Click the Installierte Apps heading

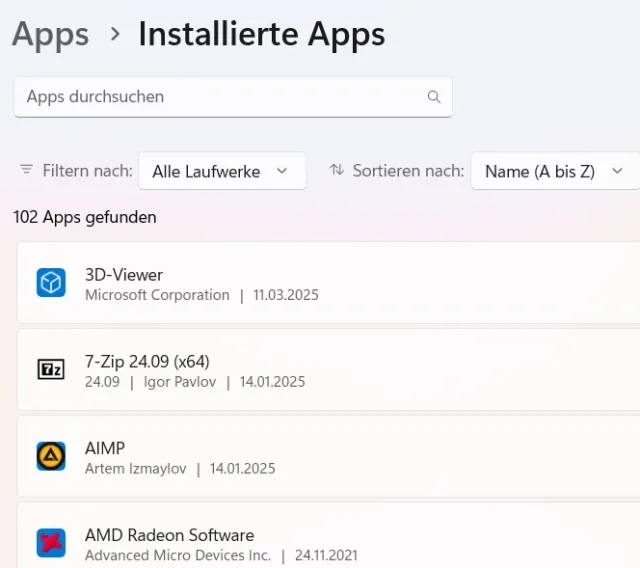pos(262,34)
